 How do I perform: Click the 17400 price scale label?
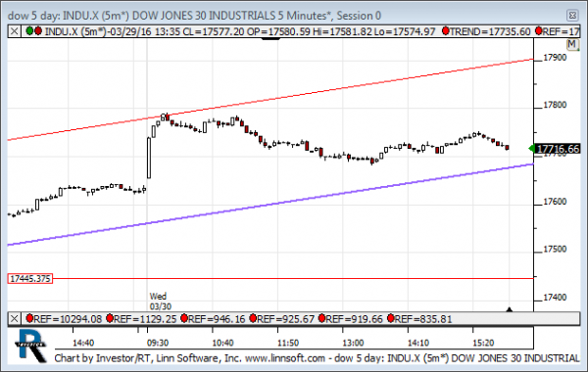pos(555,298)
